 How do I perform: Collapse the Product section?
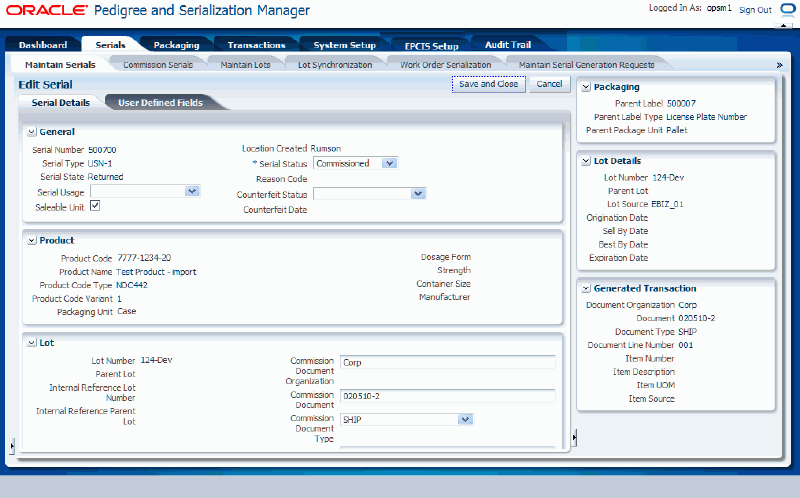coord(32,240)
